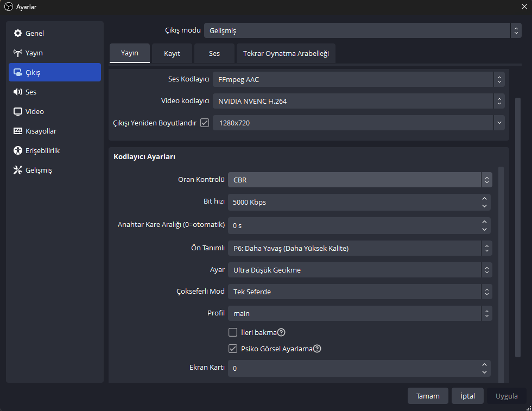
Task: Toggle the Çıkışı Yeniden Boyutlandır checkbox
Action: pyautogui.click(x=205, y=123)
